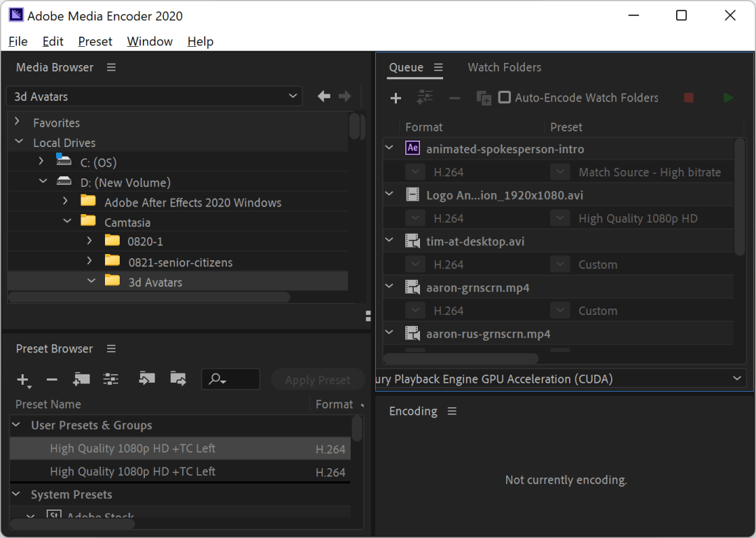Image resolution: width=756 pixels, height=538 pixels.
Task: Toggle export preset group with new group icon
Action: point(81,378)
